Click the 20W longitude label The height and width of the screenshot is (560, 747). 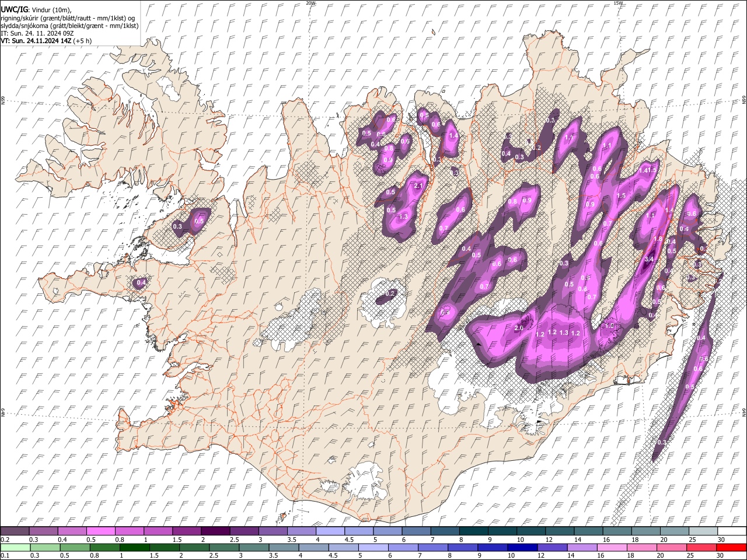[x=310, y=3]
